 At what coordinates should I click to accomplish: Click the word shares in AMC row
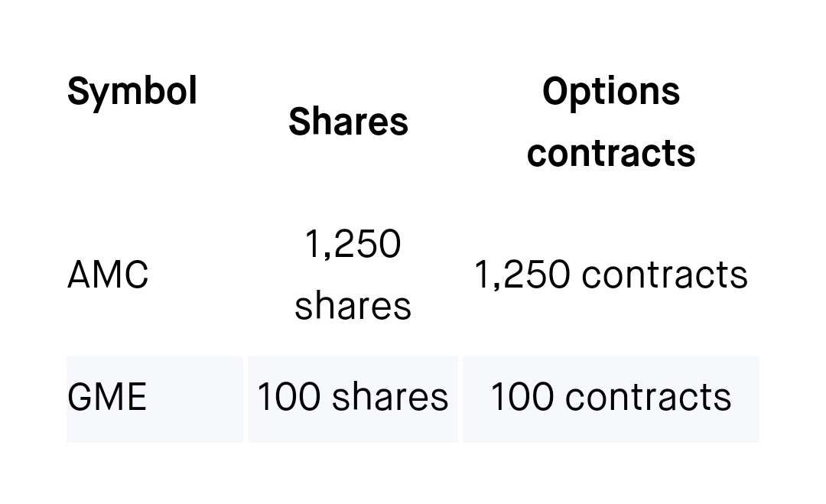pos(353,305)
